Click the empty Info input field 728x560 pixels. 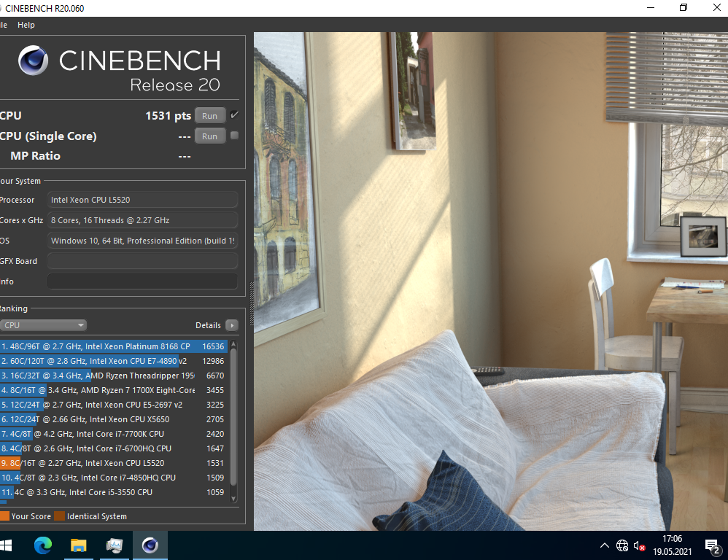142,281
